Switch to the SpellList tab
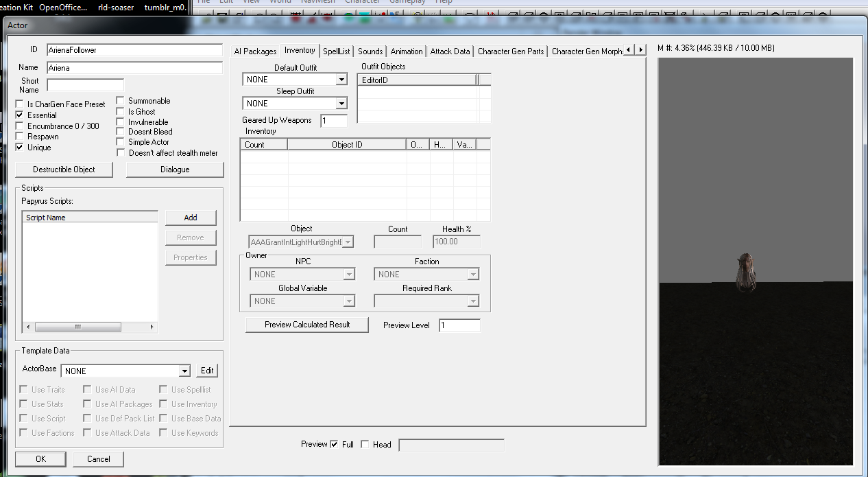868x477 pixels. tap(337, 50)
